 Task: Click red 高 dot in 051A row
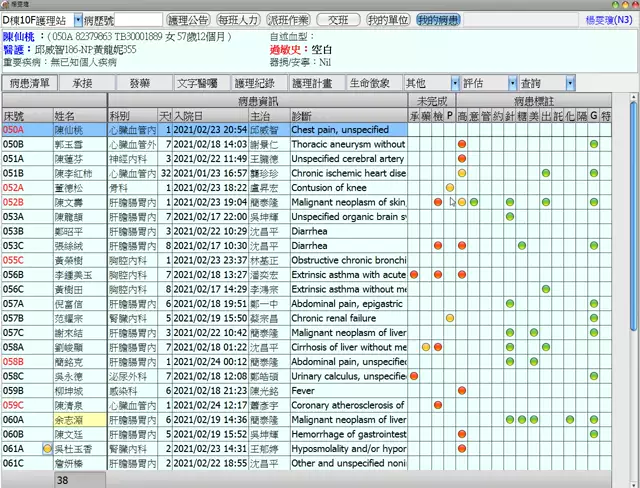[462, 158]
